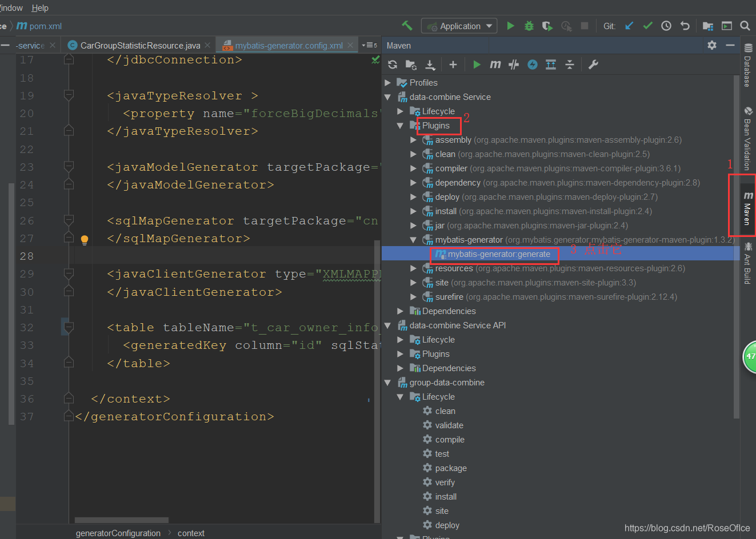Download sources and documentation icon
756x539 pixels.
pyautogui.click(x=430, y=65)
